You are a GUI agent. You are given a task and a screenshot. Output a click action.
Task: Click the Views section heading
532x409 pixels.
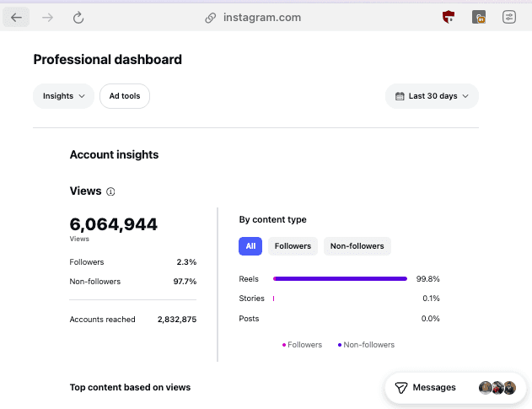click(x=85, y=191)
